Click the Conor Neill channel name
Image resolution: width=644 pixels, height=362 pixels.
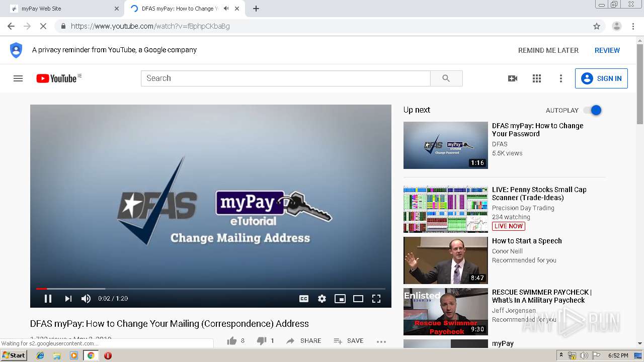pos(507,251)
